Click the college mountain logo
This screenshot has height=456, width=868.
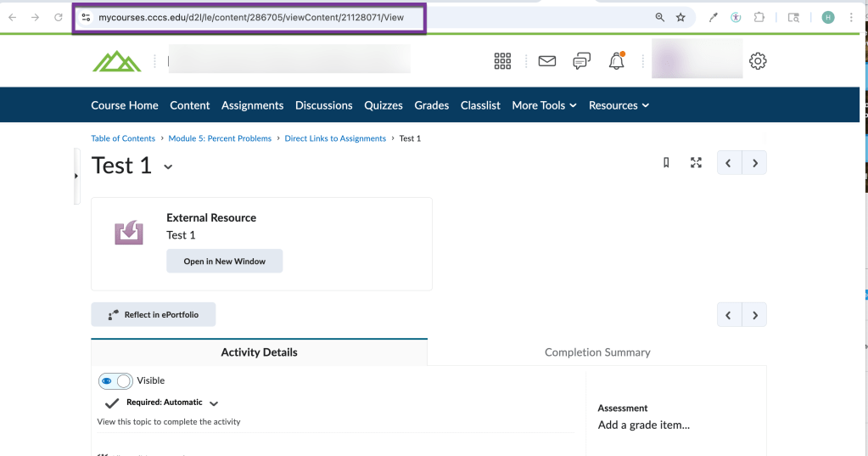117,61
